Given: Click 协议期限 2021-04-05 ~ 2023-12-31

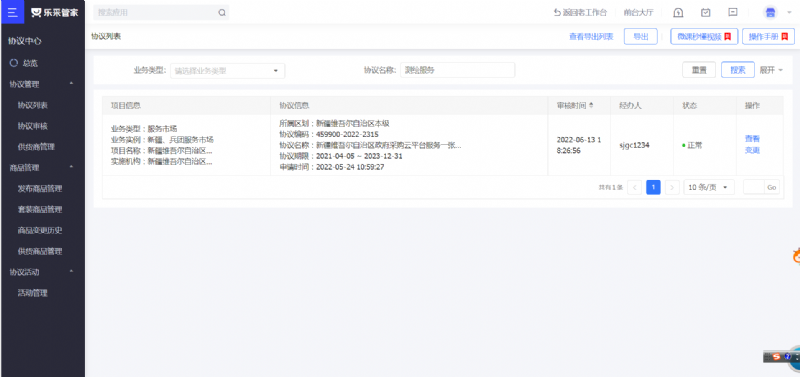Looking at the screenshot, I should click(341, 156).
